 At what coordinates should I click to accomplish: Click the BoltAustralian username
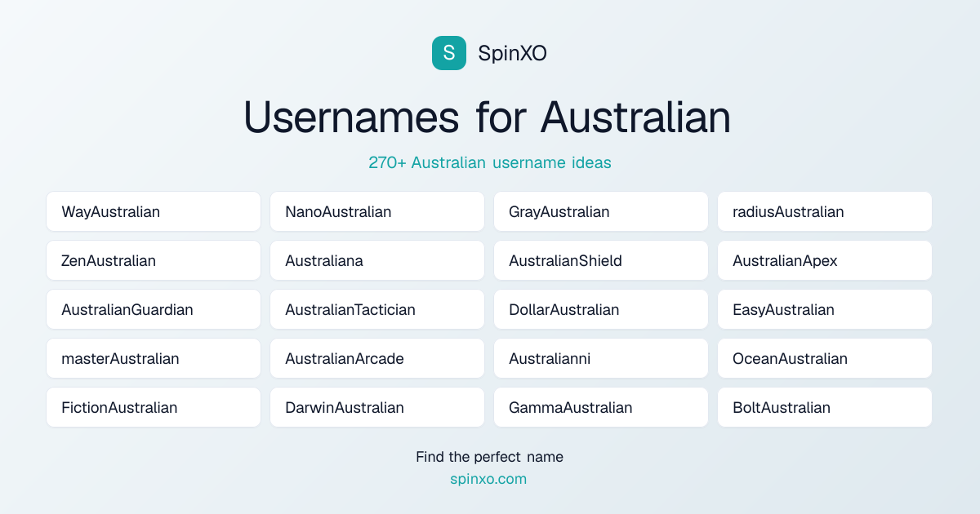pyautogui.click(x=825, y=407)
